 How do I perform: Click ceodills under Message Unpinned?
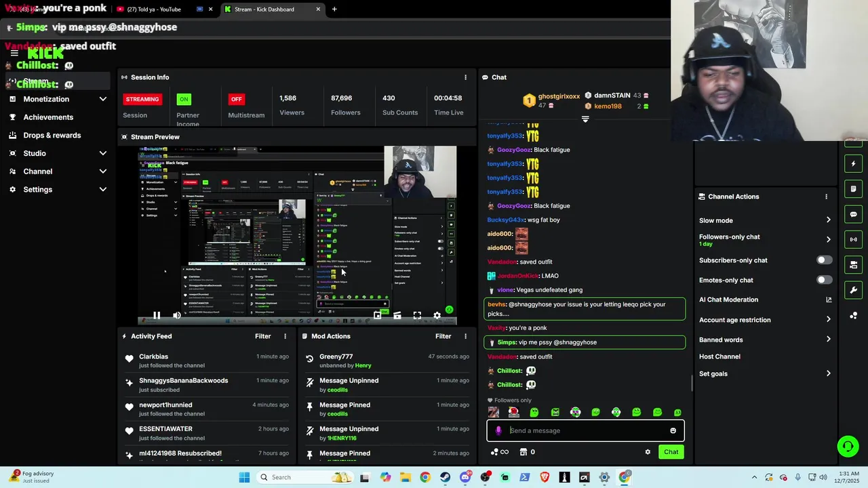pyautogui.click(x=337, y=390)
